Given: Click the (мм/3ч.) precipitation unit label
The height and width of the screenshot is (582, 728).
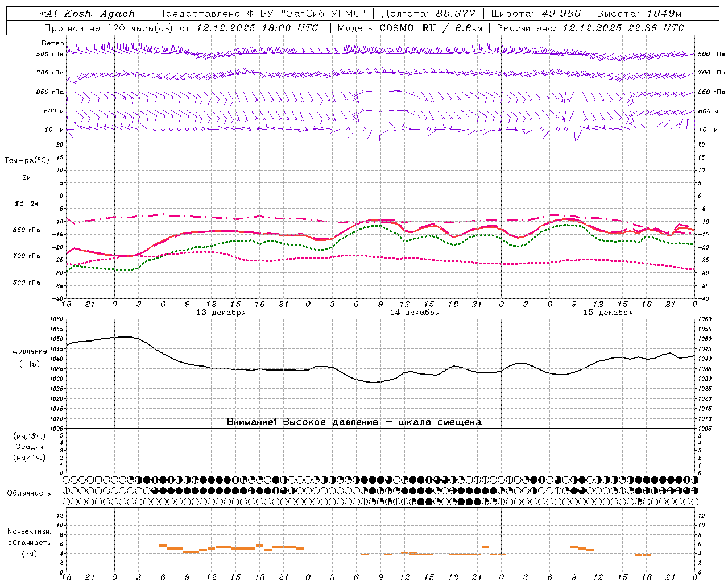Looking at the screenshot, I should click(x=30, y=436).
